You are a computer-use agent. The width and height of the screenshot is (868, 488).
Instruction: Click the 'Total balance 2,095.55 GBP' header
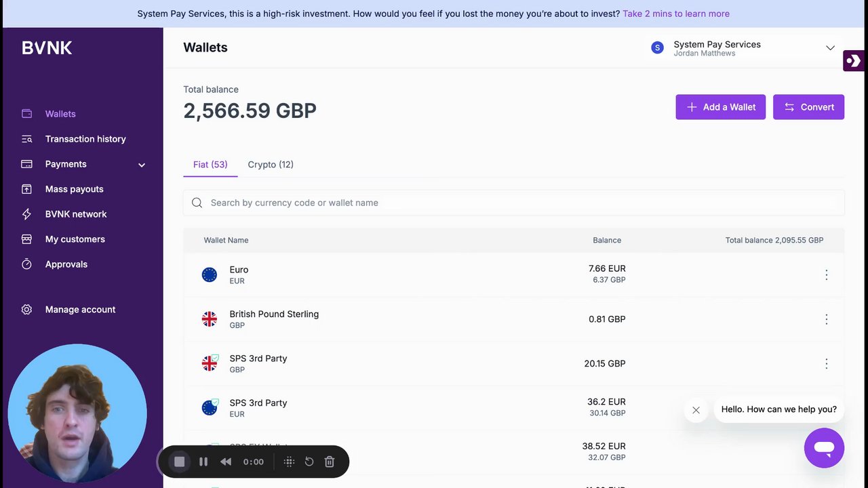(774, 241)
